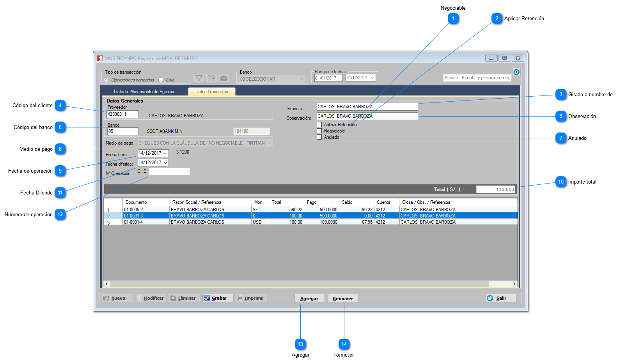Click the bank name SCOTIABANK M.N
Viewport: 619px width, 364px height.
[x=165, y=131]
